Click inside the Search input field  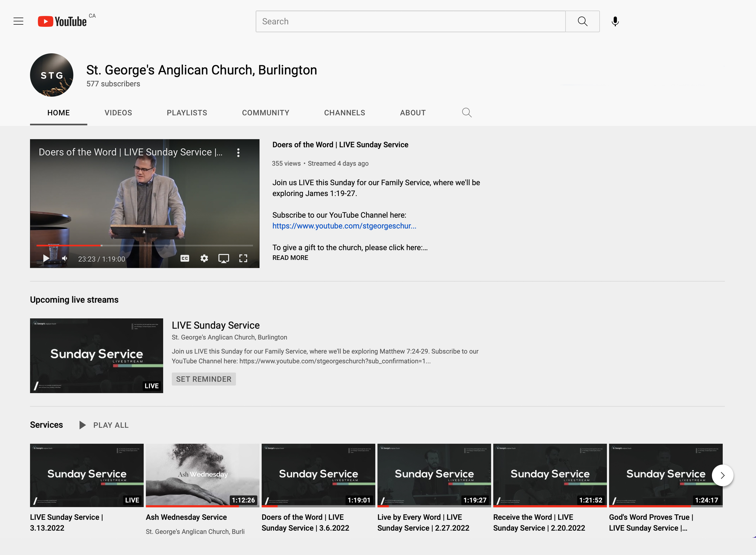click(410, 21)
